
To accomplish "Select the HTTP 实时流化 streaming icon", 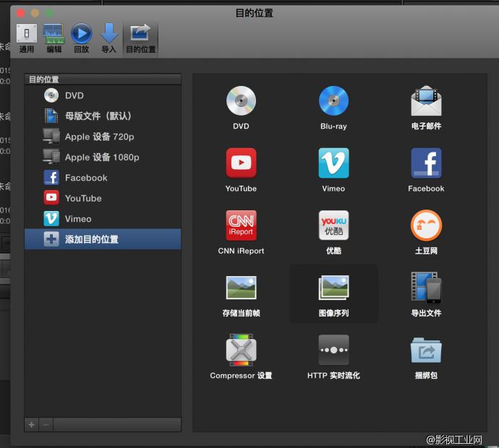I will [x=333, y=350].
